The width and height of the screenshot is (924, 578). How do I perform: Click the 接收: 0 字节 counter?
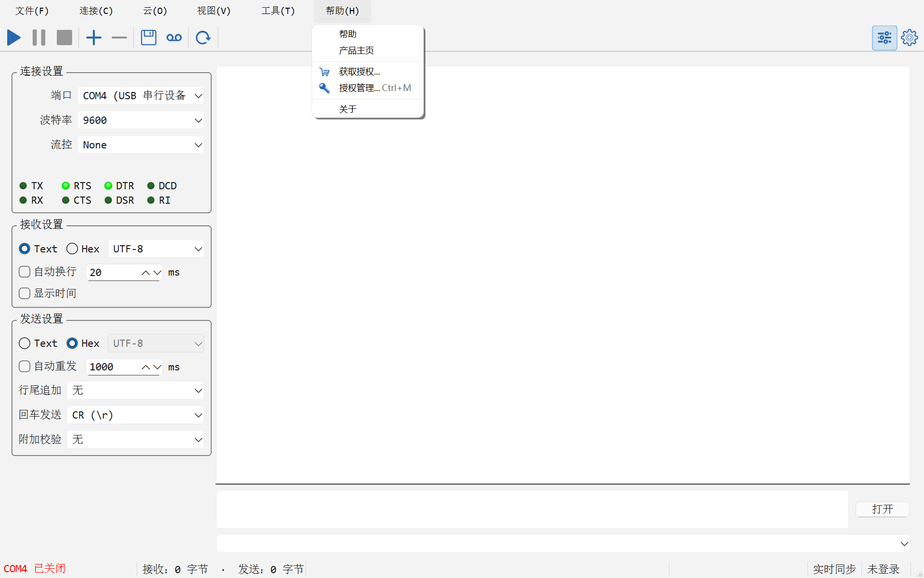(x=175, y=569)
